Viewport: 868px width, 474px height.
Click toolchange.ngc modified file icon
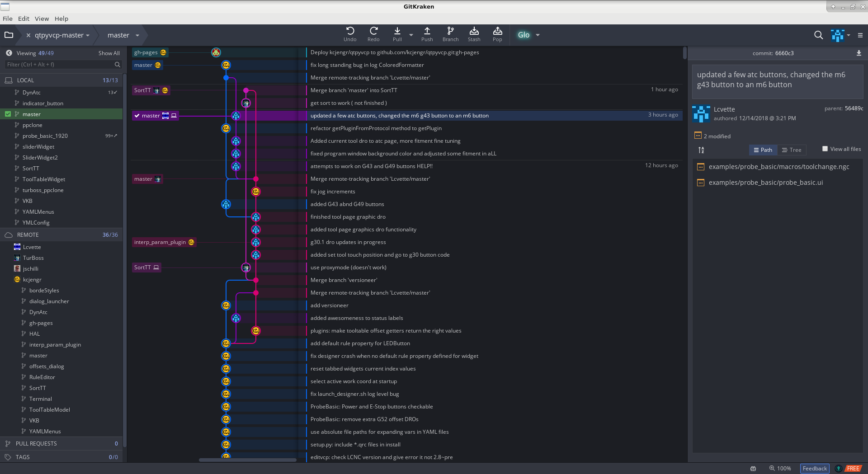click(x=701, y=167)
